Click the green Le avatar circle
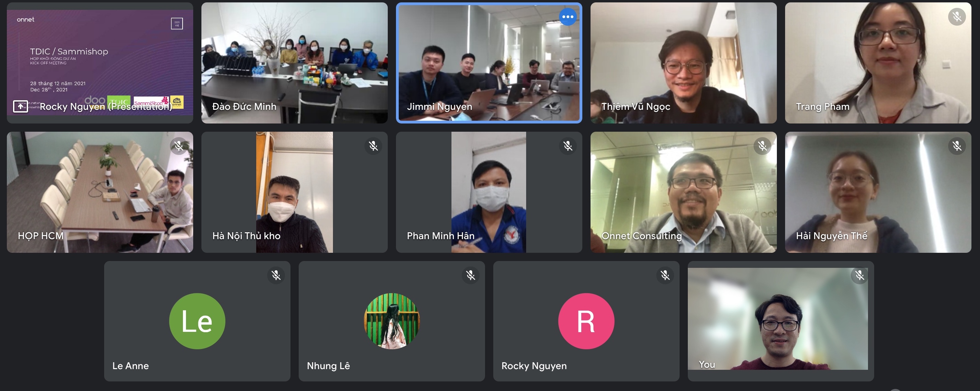Image resolution: width=980 pixels, height=391 pixels. 197,321
